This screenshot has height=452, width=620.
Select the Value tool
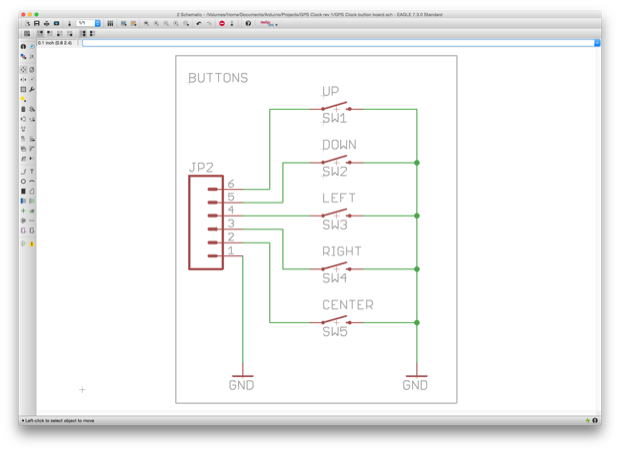(32, 139)
